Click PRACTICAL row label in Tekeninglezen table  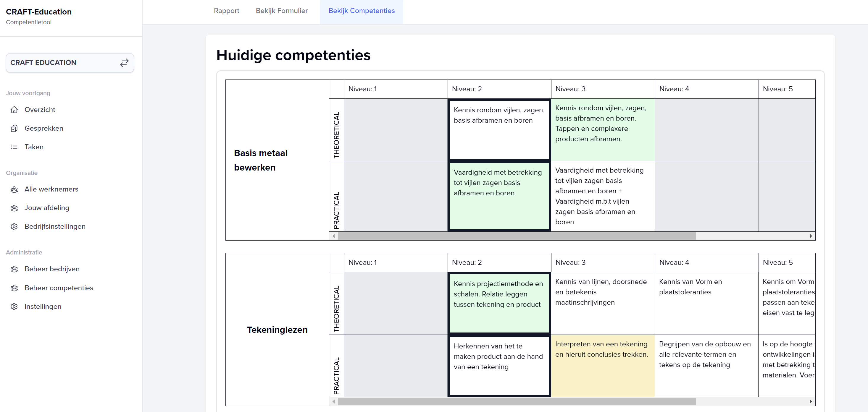tap(336, 376)
